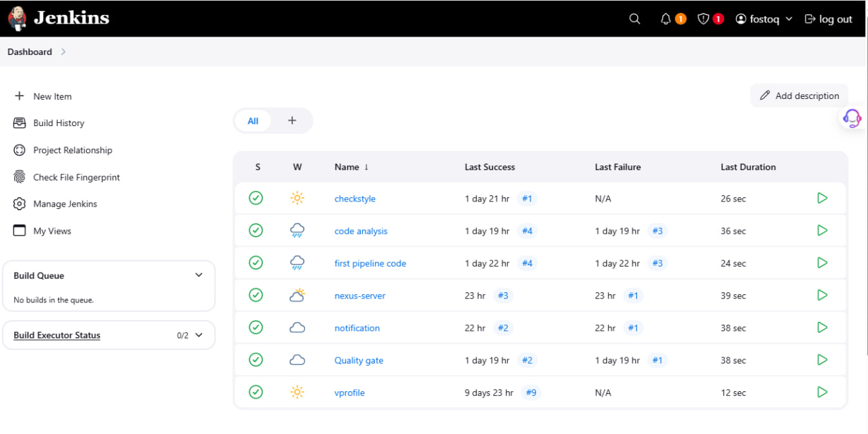The image size is (868, 434).
Task: Open the checkstyle job
Action: [x=355, y=199]
